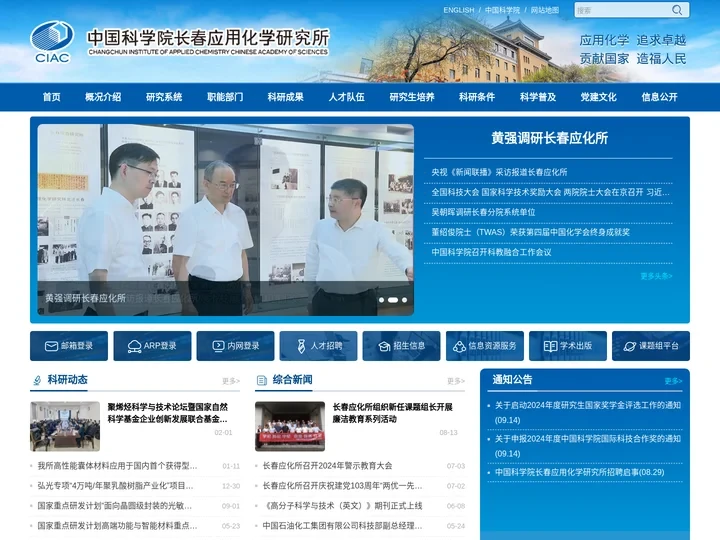
Task: Click 更多> in 科研动态 section
Action: click(231, 381)
